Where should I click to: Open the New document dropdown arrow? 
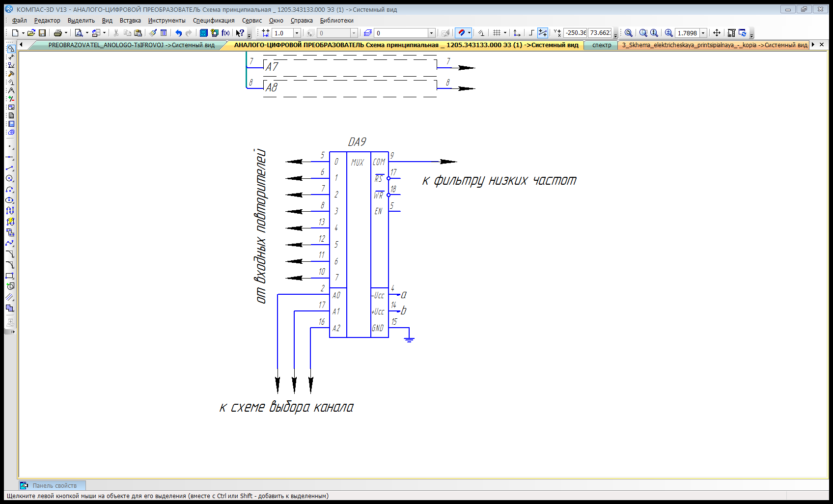(x=23, y=33)
